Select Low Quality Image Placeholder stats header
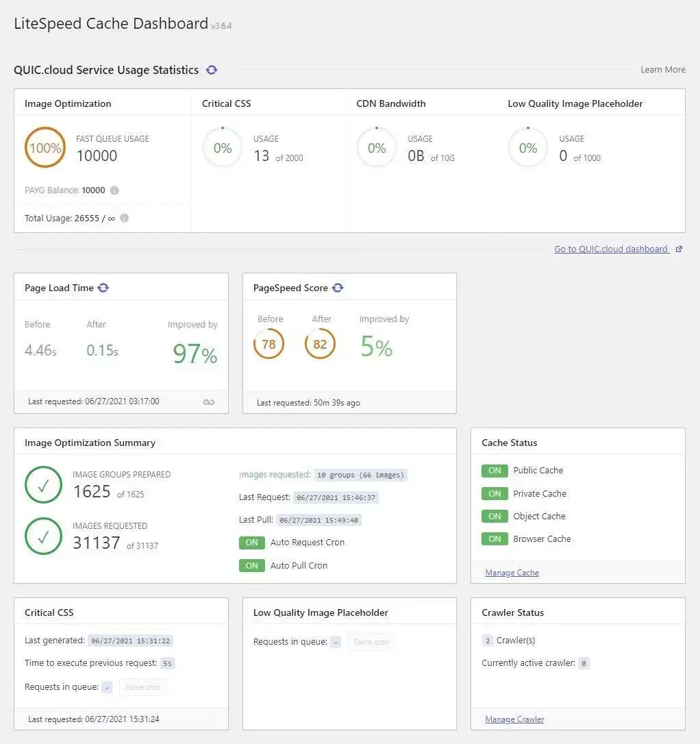The width and height of the screenshot is (700, 744). pos(575,103)
